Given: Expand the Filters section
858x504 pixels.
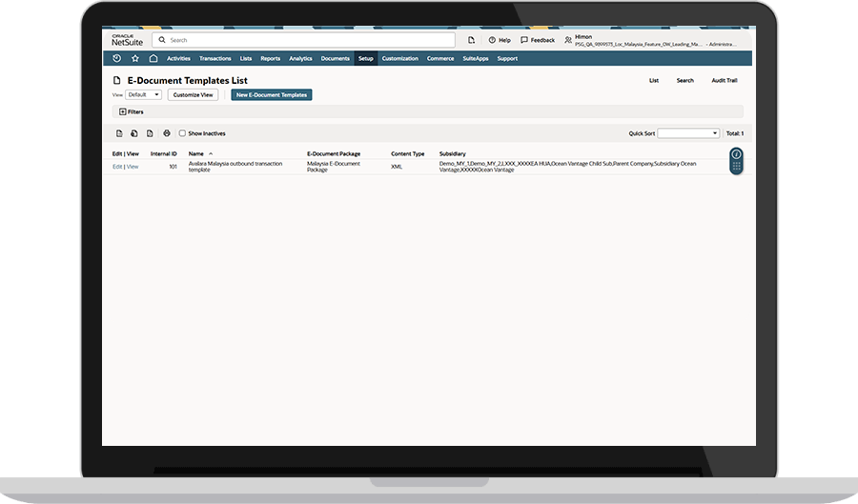Looking at the screenshot, I should click(132, 111).
